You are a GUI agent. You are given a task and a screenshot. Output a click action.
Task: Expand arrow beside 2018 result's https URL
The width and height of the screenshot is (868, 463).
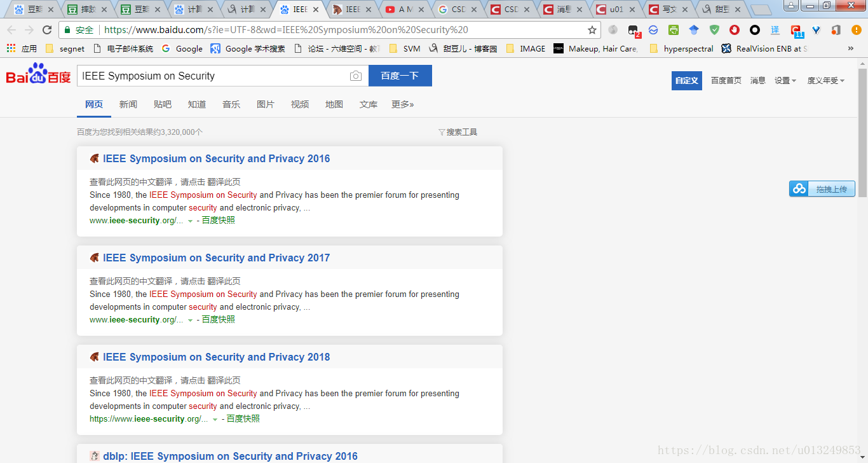215,420
